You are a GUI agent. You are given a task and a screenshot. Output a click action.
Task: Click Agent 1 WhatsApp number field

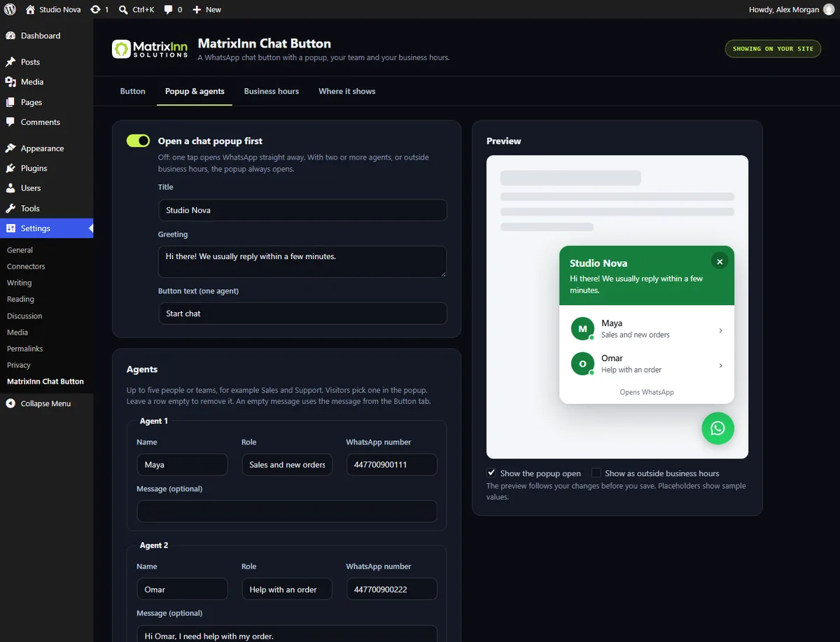pyautogui.click(x=392, y=465)
